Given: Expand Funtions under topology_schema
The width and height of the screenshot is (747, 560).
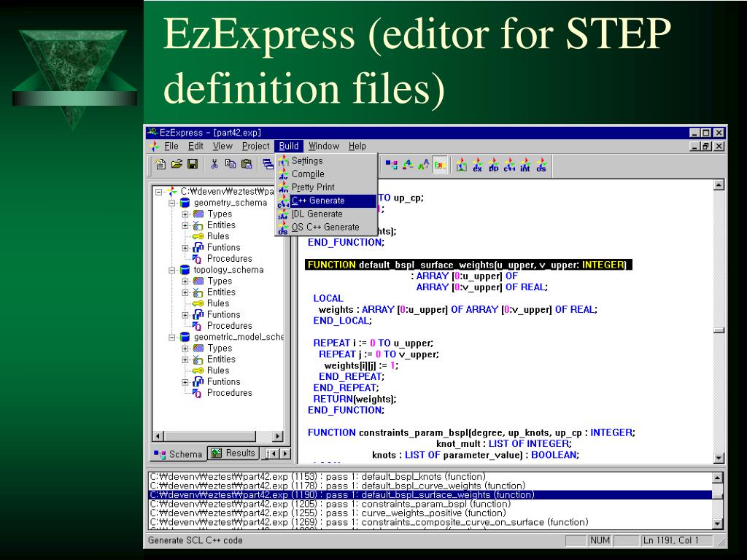Looking at the screenshot, I should (x=185, y=315).
